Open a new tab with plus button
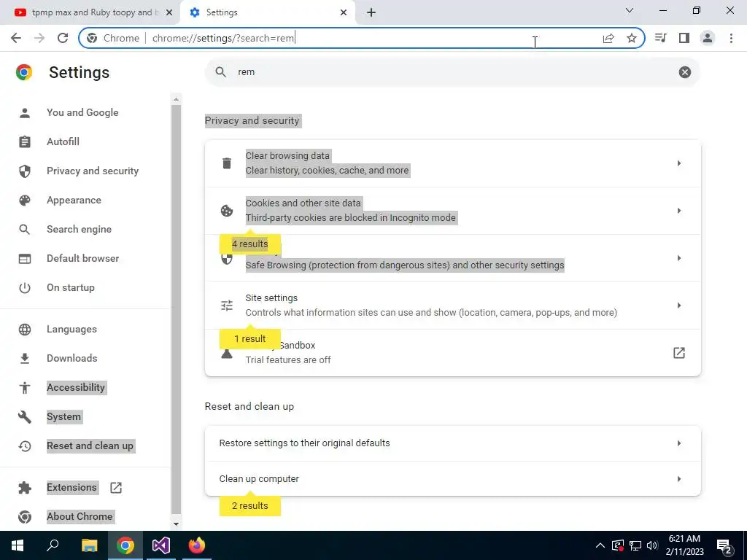The height and width of the screenshot is (560, 747). pyautogui.click(x=371, y=12)
